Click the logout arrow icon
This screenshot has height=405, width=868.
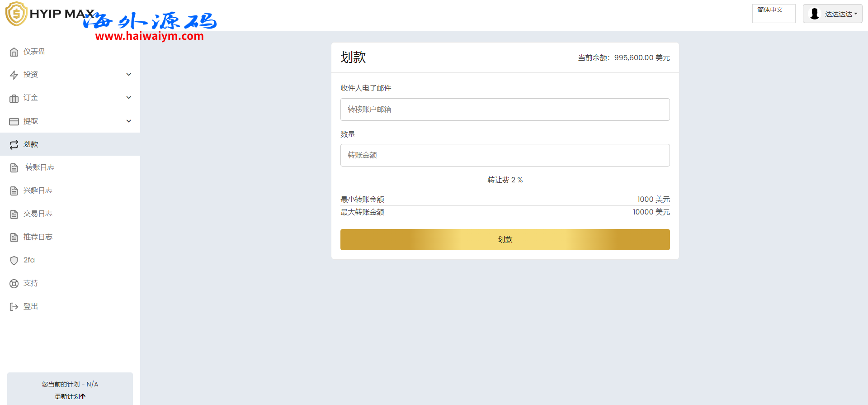14,307
